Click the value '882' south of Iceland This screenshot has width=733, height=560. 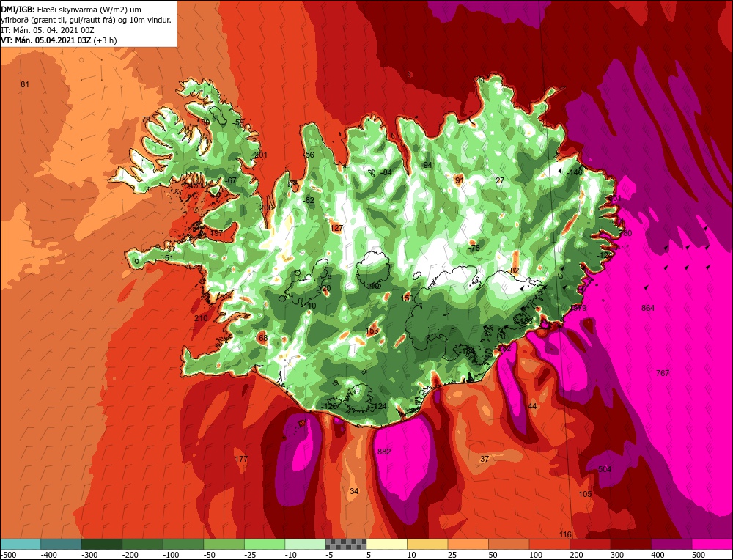pyautogui.click(x=384, y=451)
